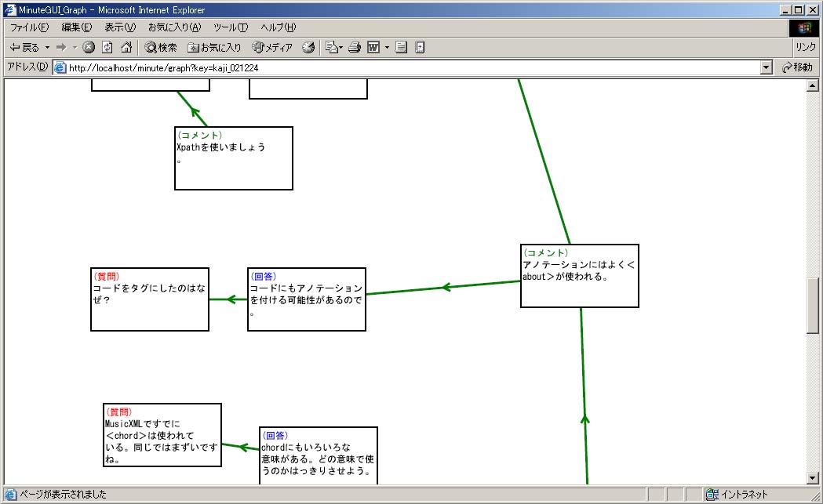Click the IE icon in title bar

[10, 10]
